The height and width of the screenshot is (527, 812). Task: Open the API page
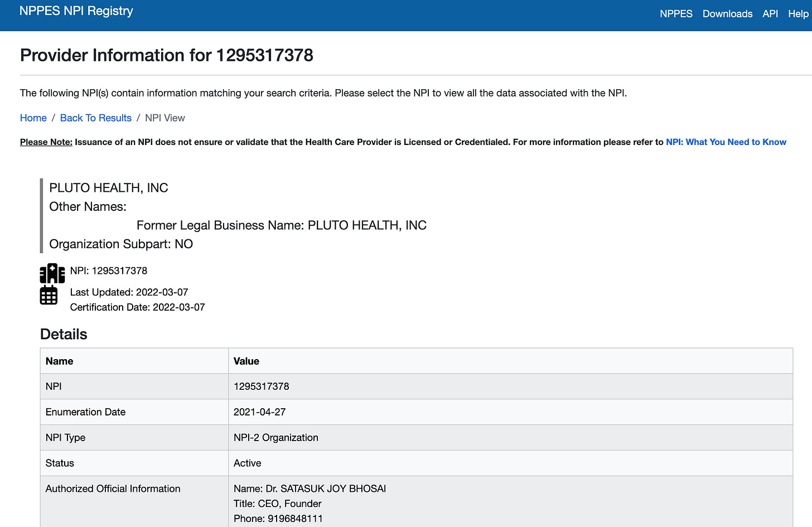tap(770, 14)
